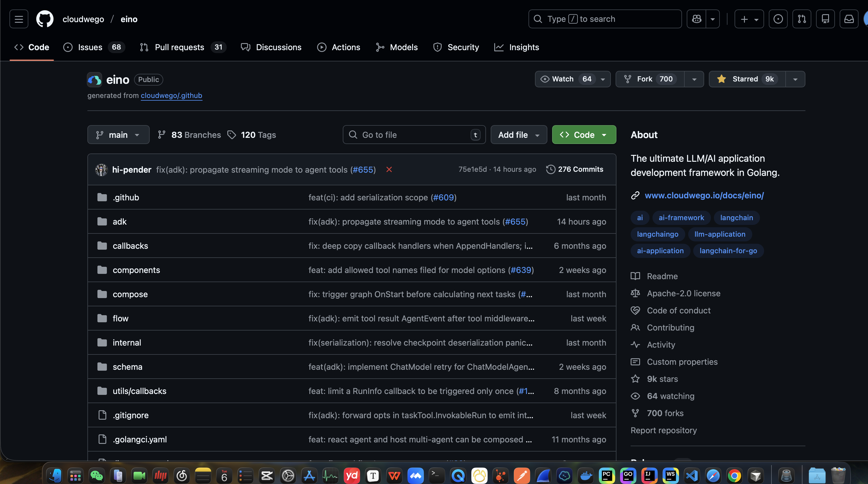Open the pull requests header icon
868x484 pixels.
pos(802,19)
